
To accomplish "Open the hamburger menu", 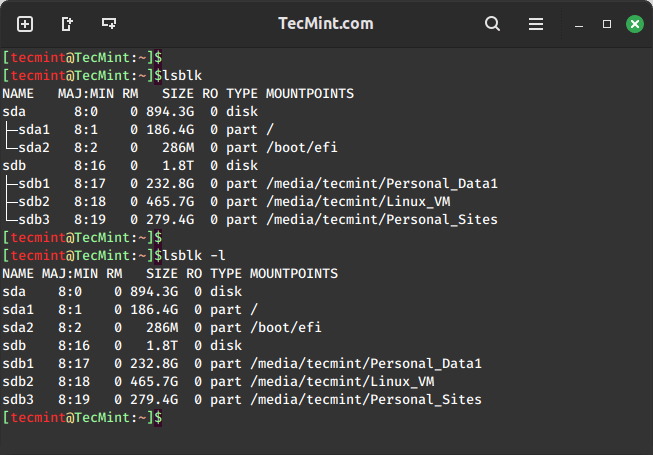I will pyautogui.click(x=536, y=24).
